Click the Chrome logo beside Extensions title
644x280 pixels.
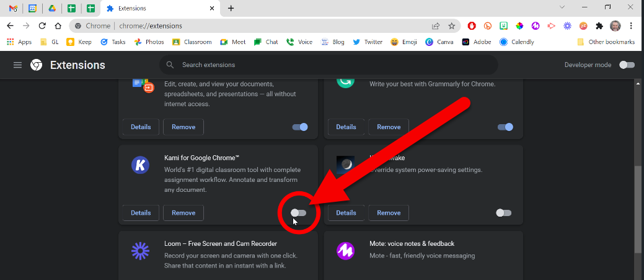[x=36, y=65]
